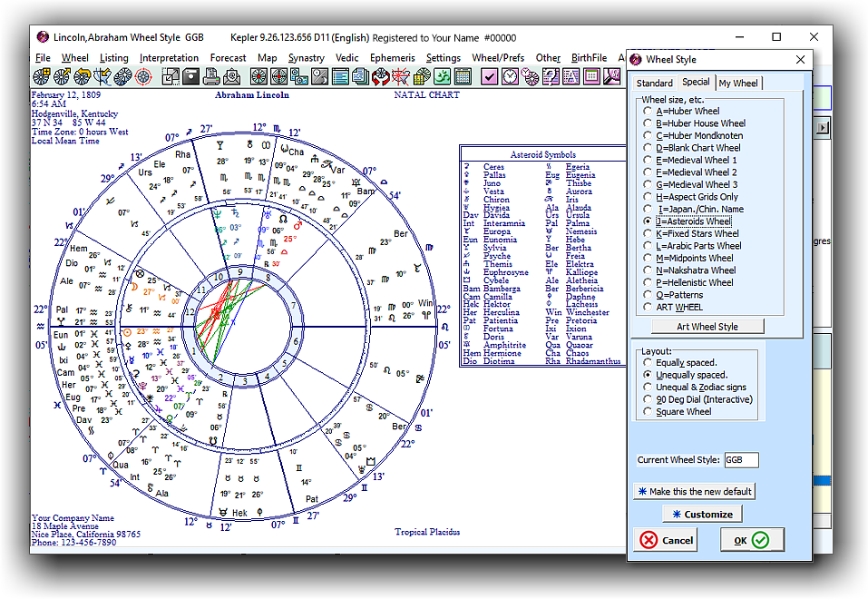Screen dimensions: 868x599
Task: Click the calendar grid toolbar icon
Action: (x=463, y=77)
